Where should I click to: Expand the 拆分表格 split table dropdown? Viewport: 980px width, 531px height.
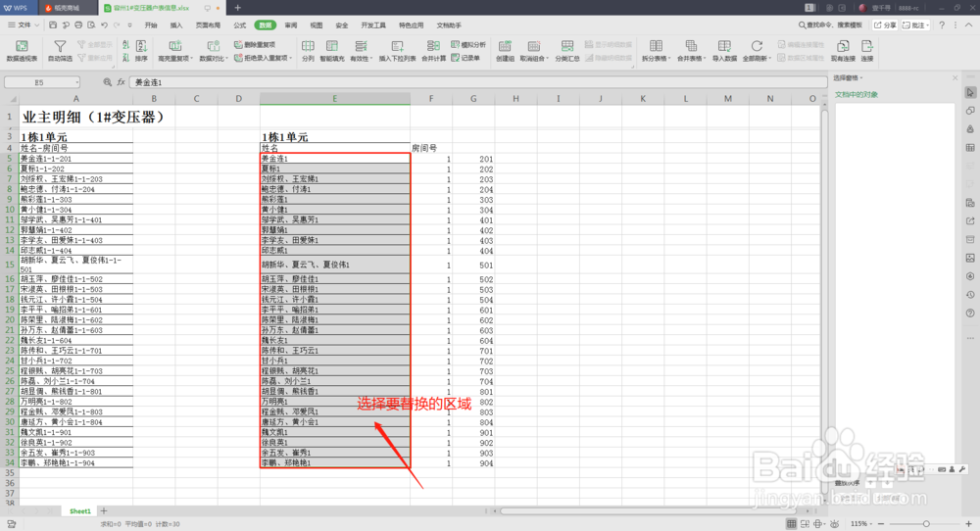pos(670,59)
